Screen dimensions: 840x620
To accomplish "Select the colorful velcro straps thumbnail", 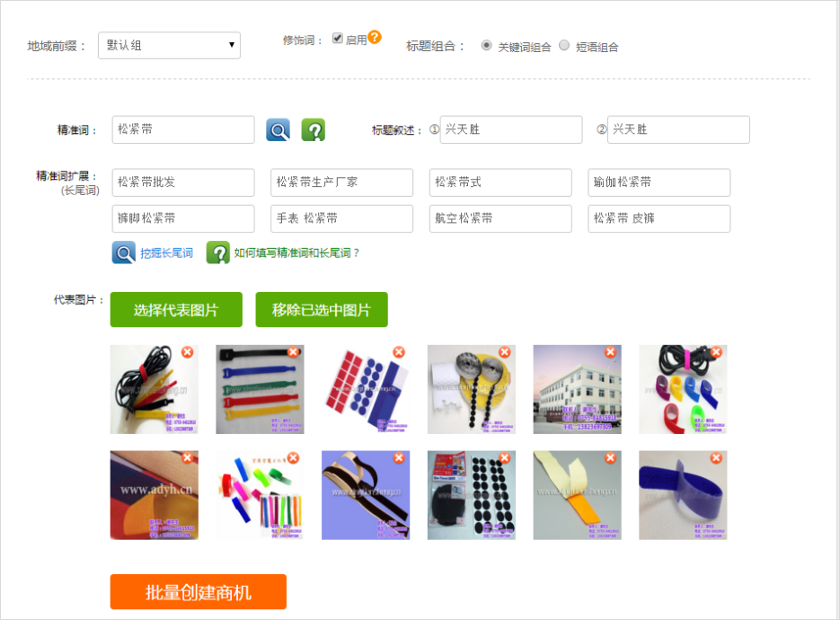I will (260, 389).
